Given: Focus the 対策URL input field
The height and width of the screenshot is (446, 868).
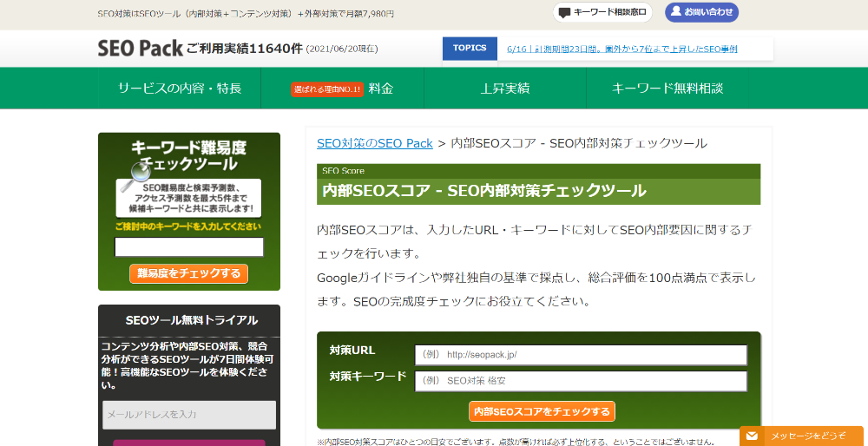Looking at the screenshot, I should coord(581,355).
